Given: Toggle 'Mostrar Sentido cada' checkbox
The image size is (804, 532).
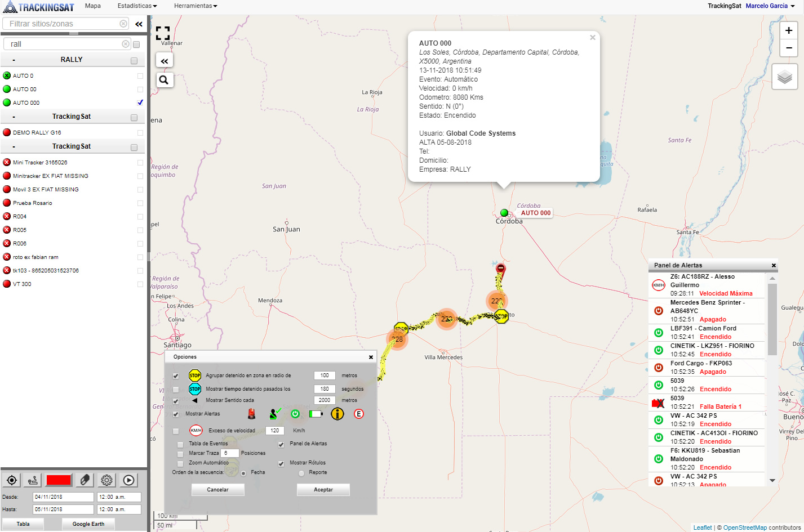Looking at the screenshot, I should coord(176,401).
